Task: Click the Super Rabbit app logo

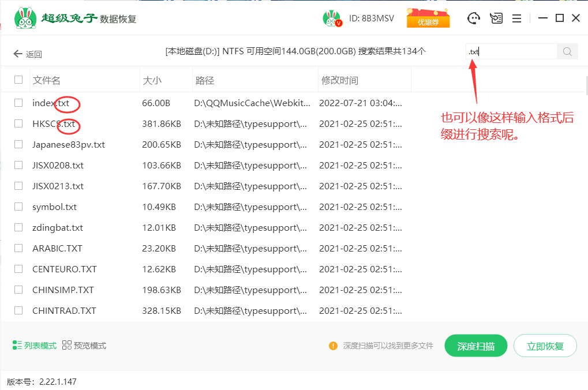Action: pyautogui.click(x=24, y=18)
